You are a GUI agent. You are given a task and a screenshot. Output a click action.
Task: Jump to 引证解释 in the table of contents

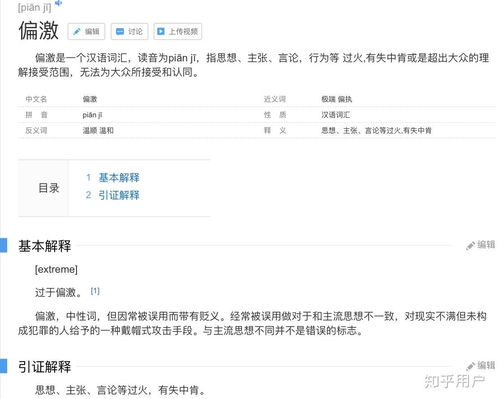[119, 195]
